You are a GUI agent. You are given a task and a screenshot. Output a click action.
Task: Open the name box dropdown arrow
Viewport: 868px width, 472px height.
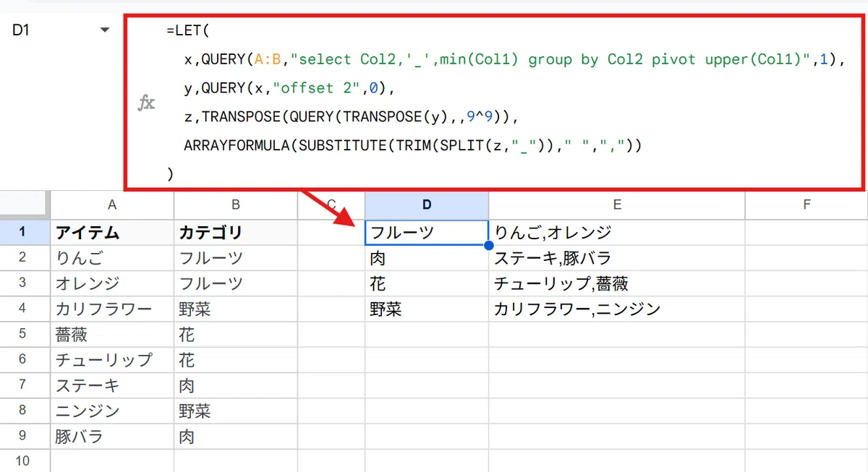point(106,30)
